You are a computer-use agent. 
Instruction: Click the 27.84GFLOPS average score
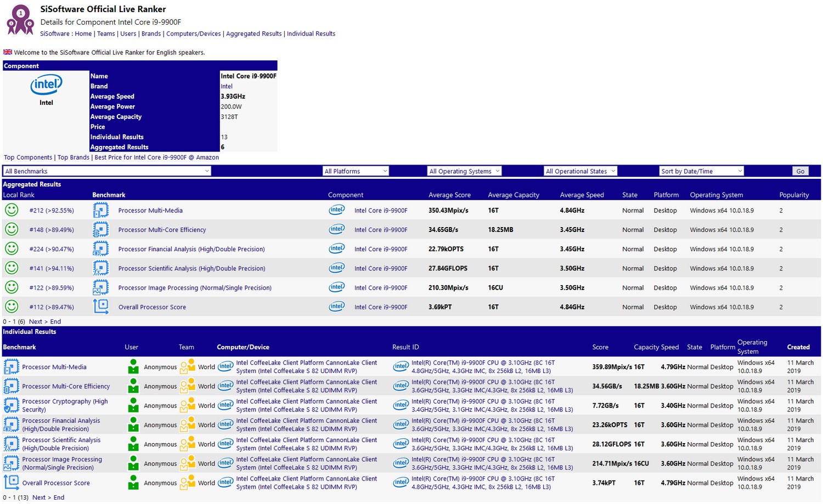click(448, 269)
